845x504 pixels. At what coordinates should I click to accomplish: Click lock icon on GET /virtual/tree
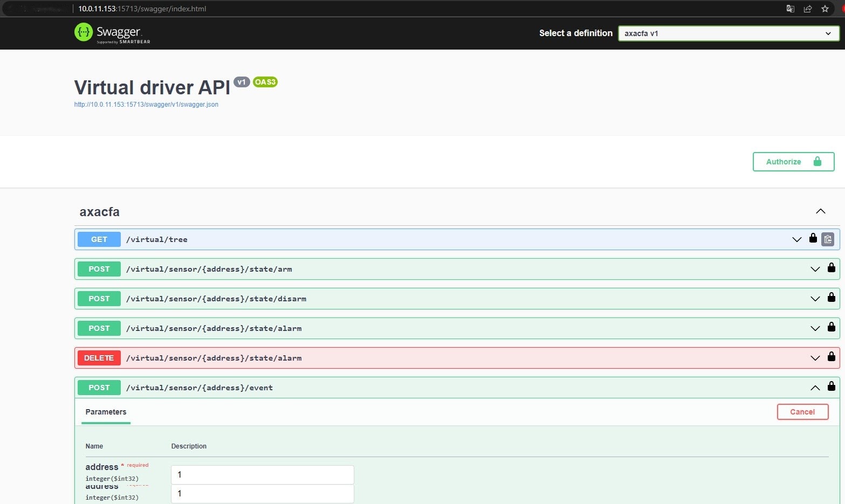coord(813,238)
